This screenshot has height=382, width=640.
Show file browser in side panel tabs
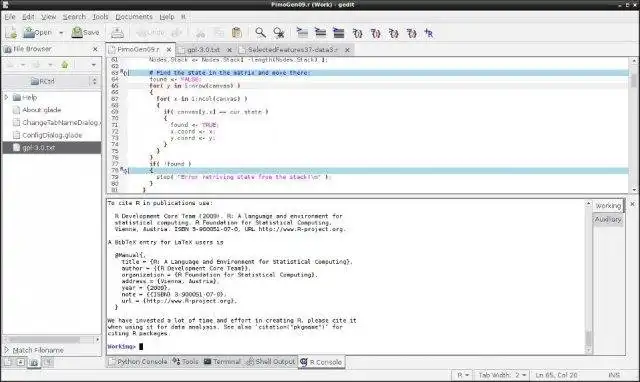[x=34, y=362]
